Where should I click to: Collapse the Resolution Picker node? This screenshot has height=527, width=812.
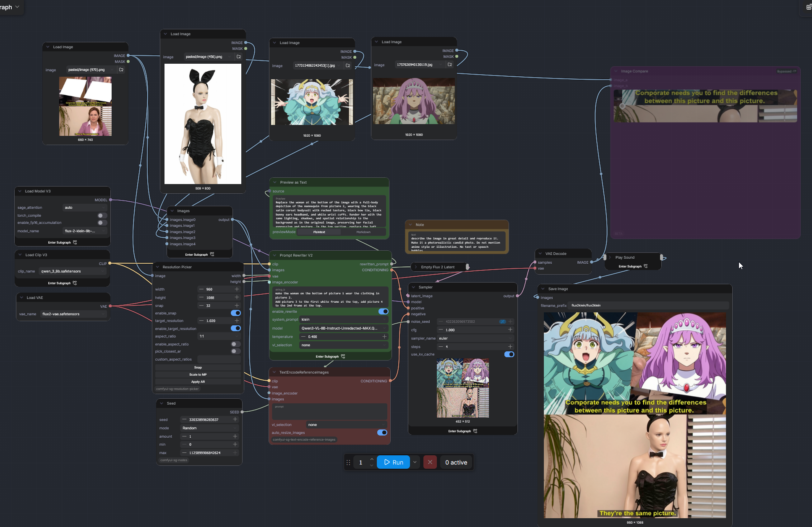(158, 267)
